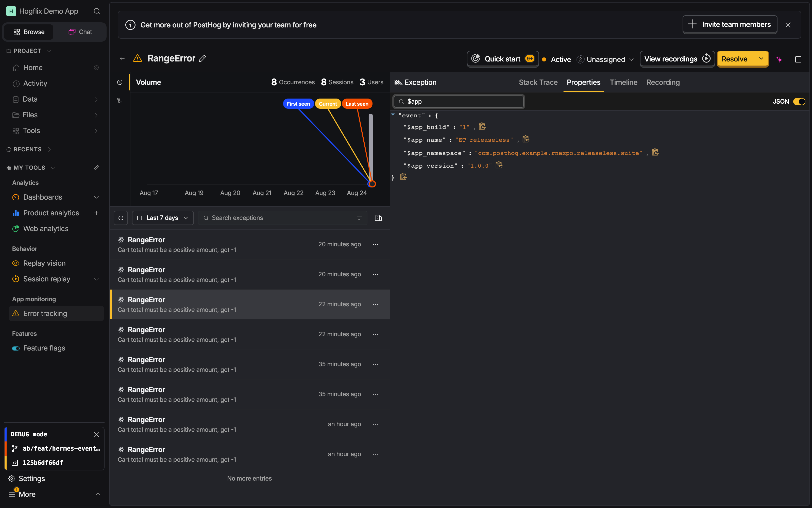This screenshot has width=812, height=508.
Task: Open the Unassigned assignee dropdown
Action: pos(605,59)
